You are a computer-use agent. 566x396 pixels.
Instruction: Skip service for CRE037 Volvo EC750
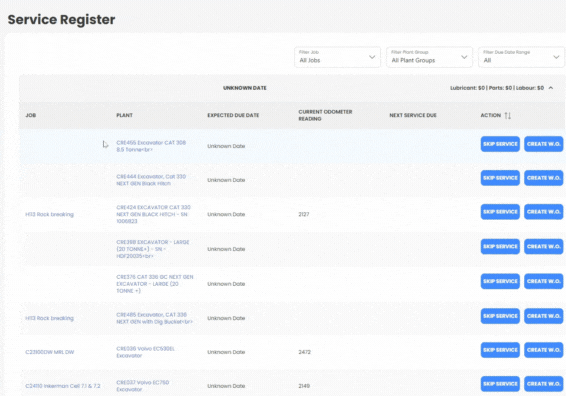click(x=500, y=384)
